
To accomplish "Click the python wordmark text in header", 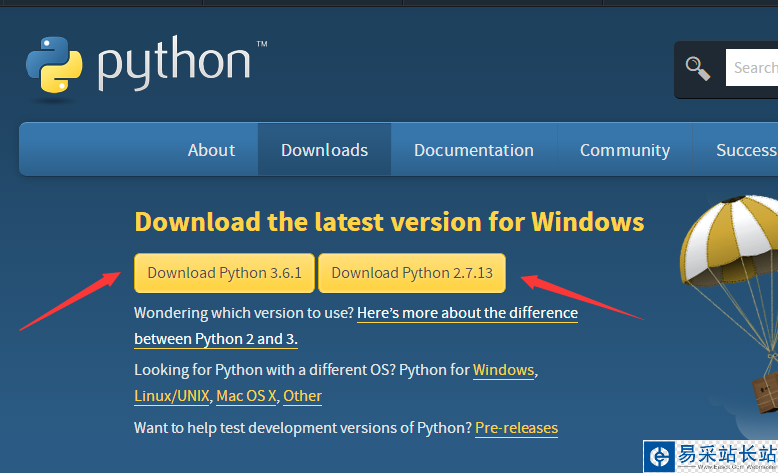I will [174, 65].
